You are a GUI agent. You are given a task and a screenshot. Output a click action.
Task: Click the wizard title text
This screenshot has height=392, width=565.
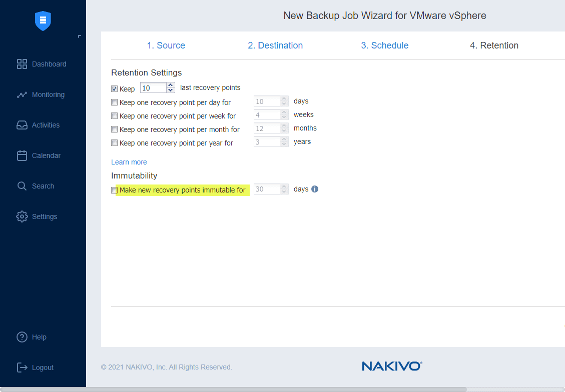click(384, 15)
